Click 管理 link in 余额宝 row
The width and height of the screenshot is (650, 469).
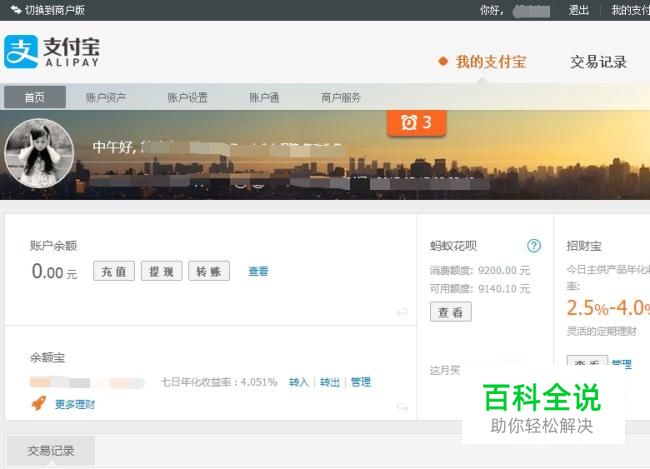click(x=361, y=382)
